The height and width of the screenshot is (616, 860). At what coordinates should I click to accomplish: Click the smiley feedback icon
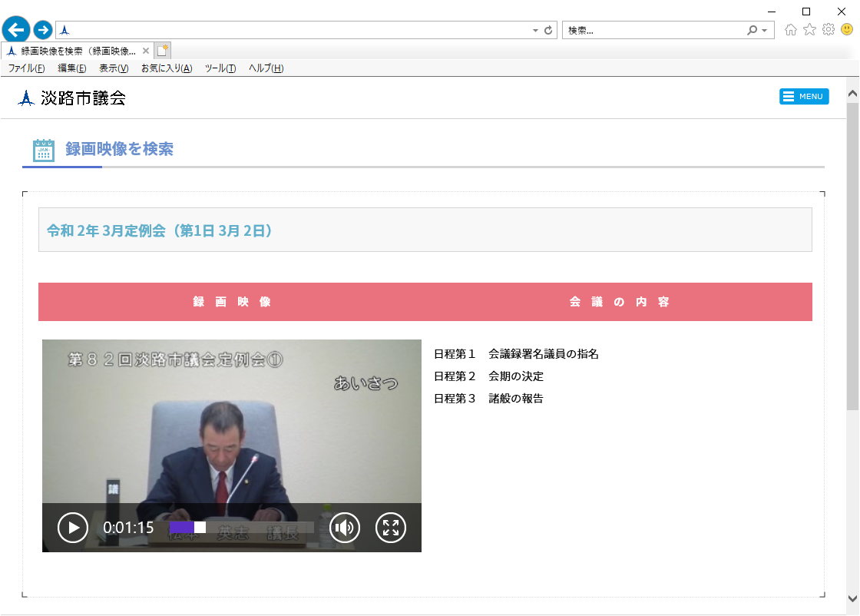click(847, 29)
